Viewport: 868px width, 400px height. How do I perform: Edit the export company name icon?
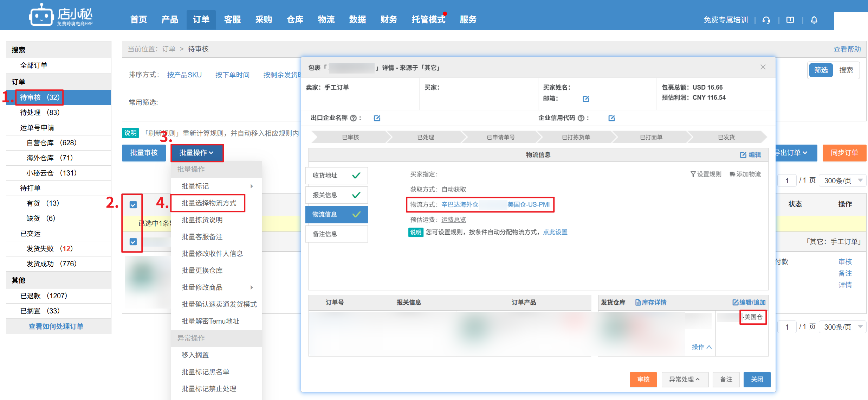coord(377,118)
